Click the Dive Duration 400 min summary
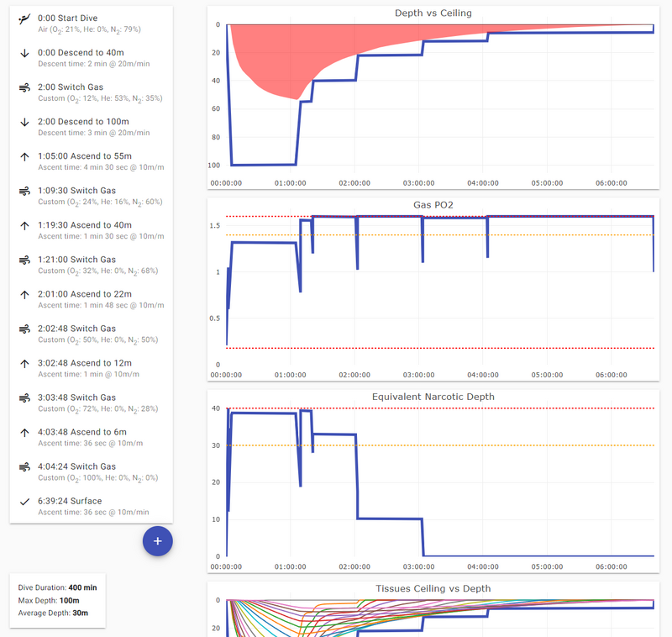The width and height of the screenshot is (672, 637). (x=57, y=587)
